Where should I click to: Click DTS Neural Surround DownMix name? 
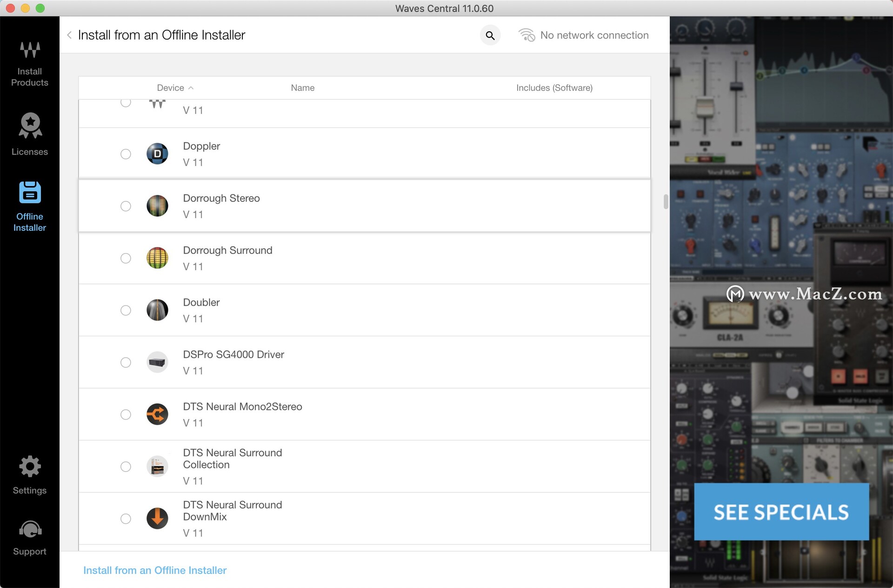click(x=233, y=511)
